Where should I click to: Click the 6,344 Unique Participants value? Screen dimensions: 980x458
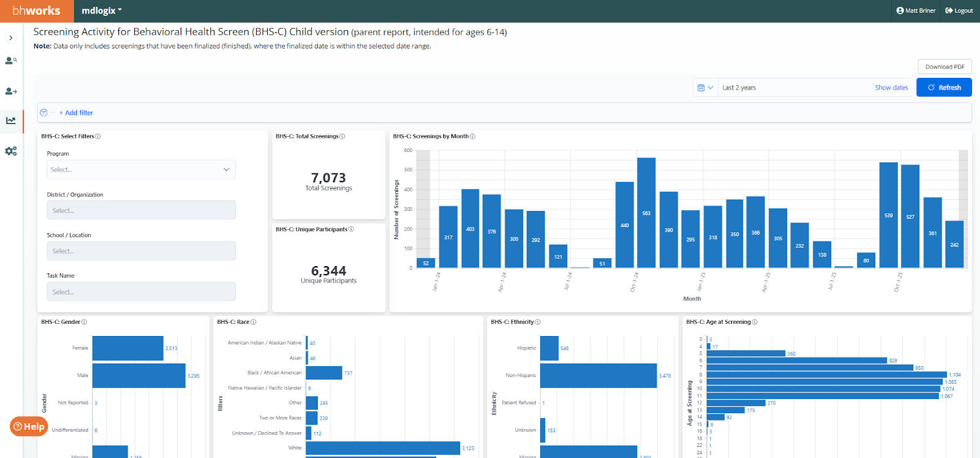point(328,271)
